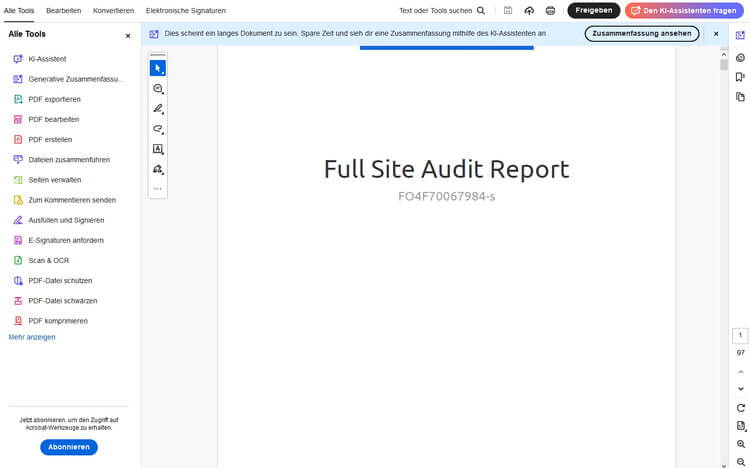Switch to Elektronische Signaturen tab

click(x=186, y=11)
